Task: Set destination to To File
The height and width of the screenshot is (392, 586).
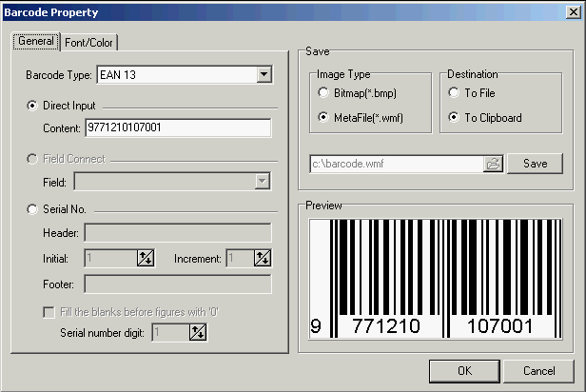Action: coord(454,92)
